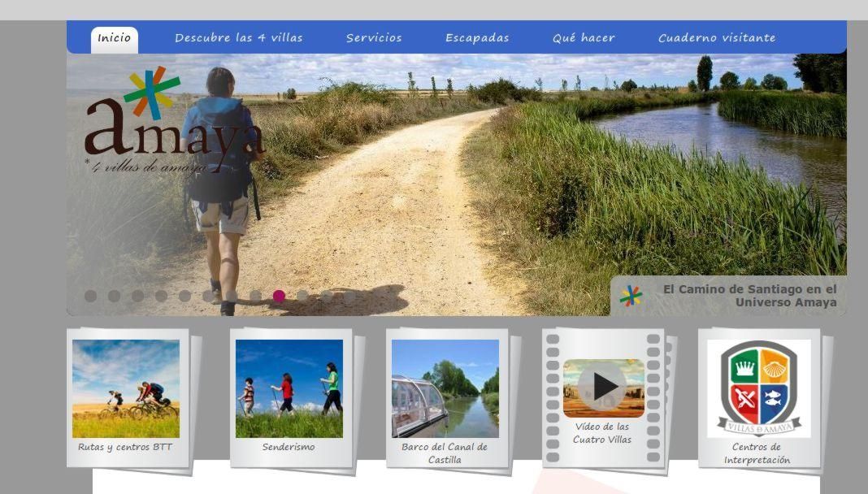The width and height of the screenshot is (868, 494).
Task: Click the hiker banner slideshow image
Action: coord(456,184)
